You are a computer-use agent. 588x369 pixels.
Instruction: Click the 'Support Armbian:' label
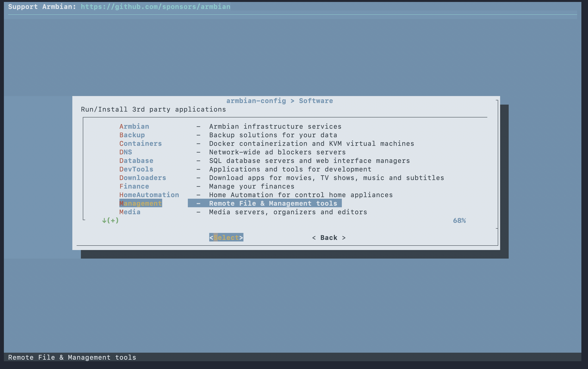click(42, 7)
